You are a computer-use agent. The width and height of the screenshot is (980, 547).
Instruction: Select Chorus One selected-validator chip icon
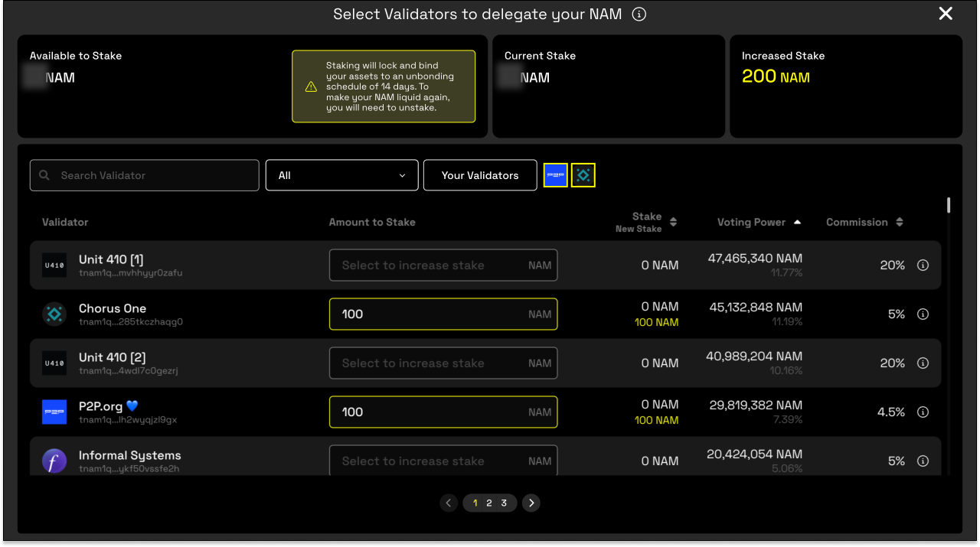(583, 175)
